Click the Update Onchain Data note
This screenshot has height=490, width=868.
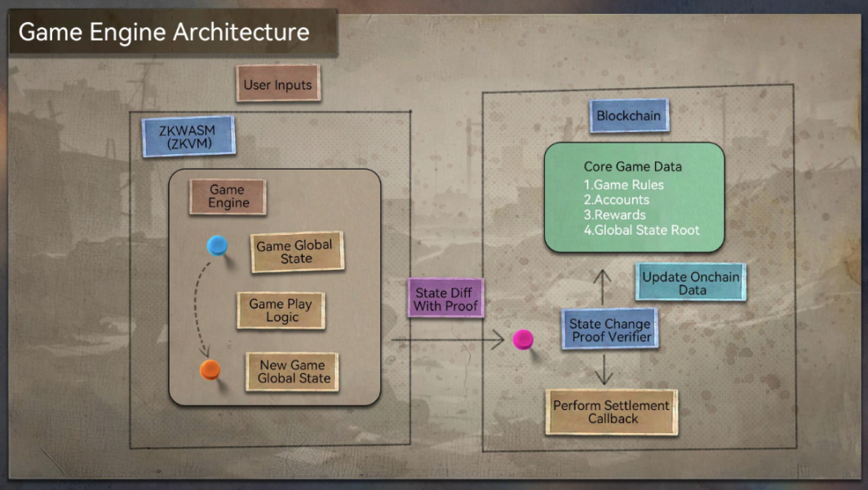point(690,283)
